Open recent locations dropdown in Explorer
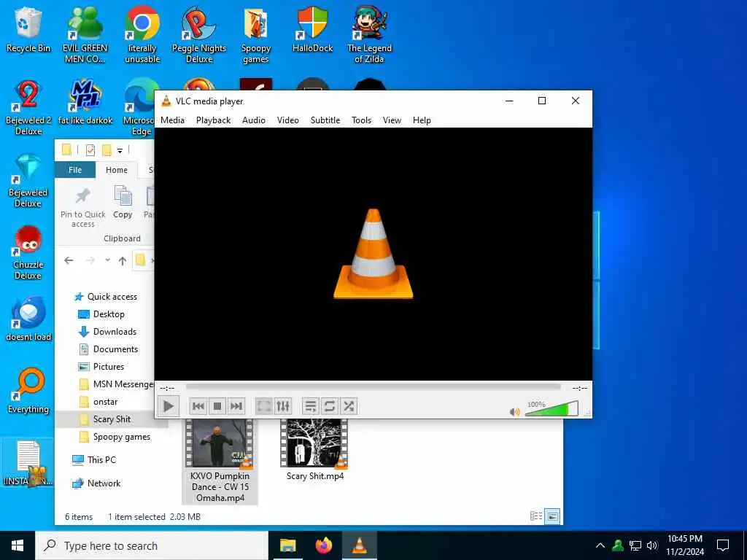Viewport: 747px width, 560px height. [x=108, y=260]
